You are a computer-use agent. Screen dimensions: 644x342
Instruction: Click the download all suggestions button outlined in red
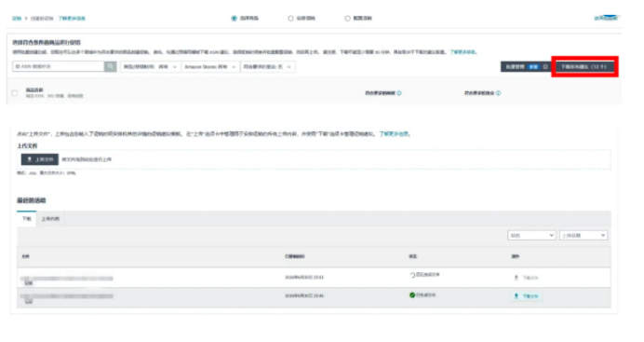(x=584, y=66)
